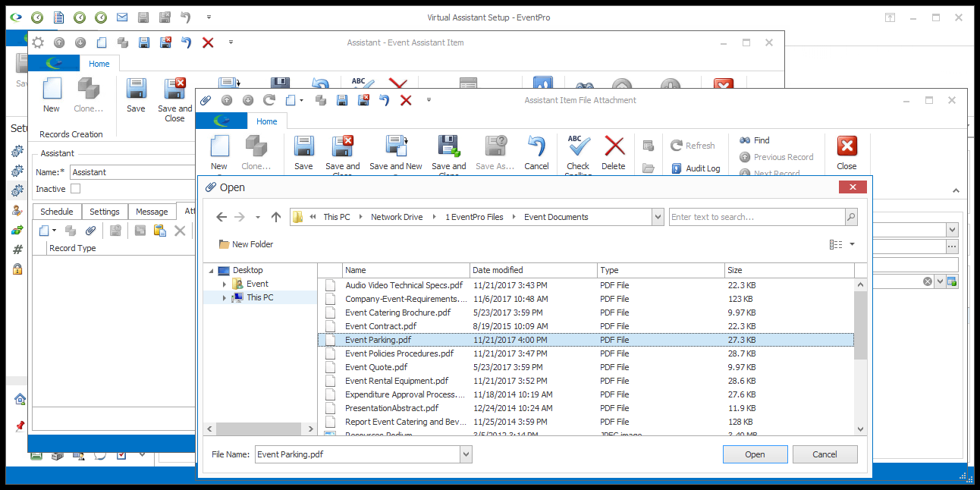Click the Cancel arrow icon in File Attachment ribbon
Viewport: 980px width, 490px height.
(x=536, y=146)
